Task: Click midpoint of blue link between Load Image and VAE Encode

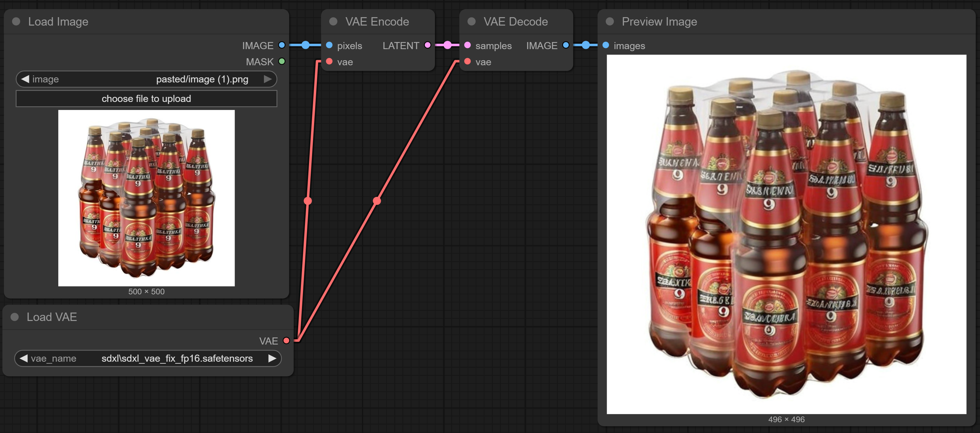Action: pos(305,45)
